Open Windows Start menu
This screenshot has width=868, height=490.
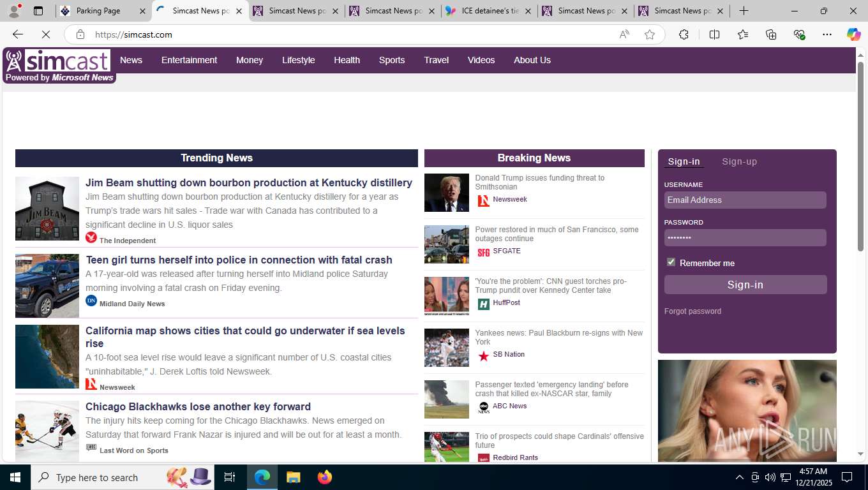pyautogui.click(x=15, y=477)
